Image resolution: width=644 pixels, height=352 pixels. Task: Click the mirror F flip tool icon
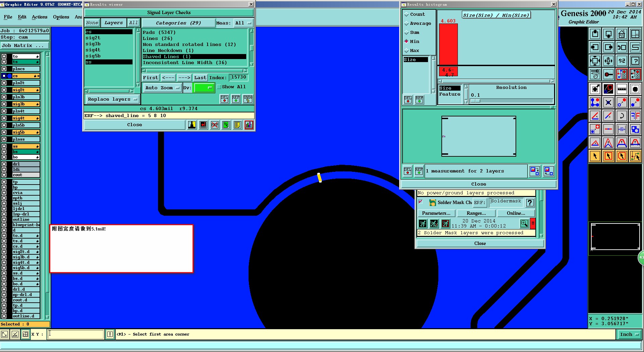click(635, 116)
